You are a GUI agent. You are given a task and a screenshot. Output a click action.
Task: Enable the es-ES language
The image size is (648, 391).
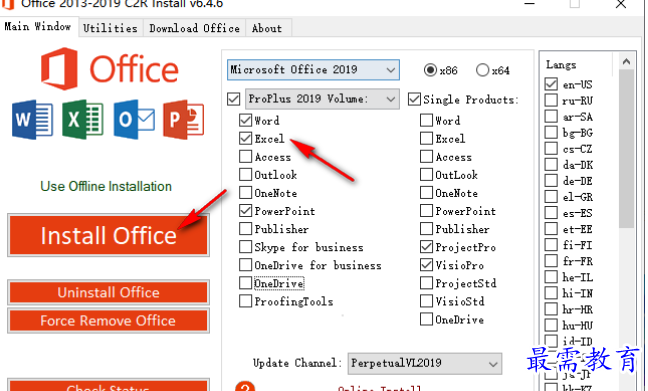pos(551,213)
